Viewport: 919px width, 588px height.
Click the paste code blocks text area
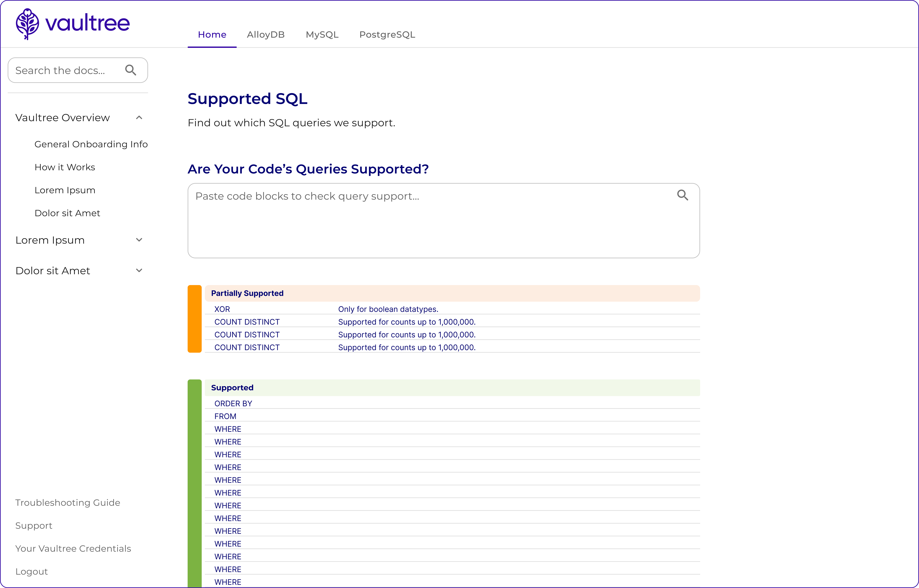[444, 221]
